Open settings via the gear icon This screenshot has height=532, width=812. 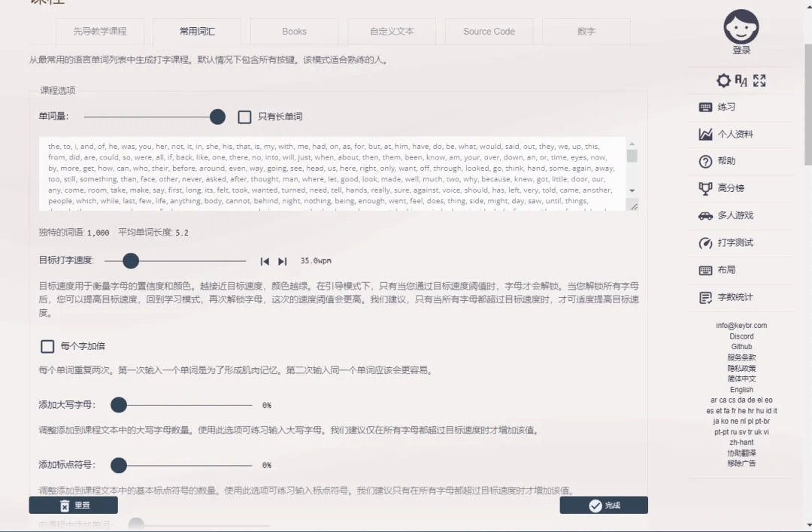pos(723,81)
